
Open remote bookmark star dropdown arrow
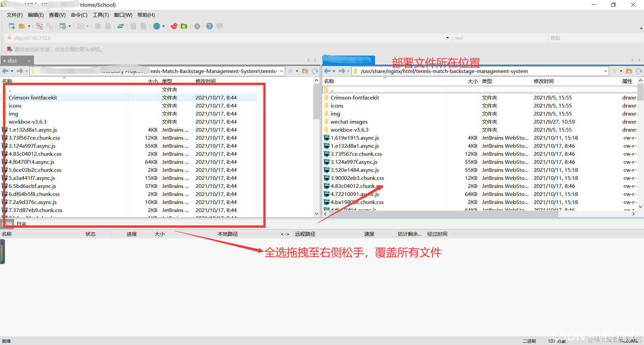621,71
